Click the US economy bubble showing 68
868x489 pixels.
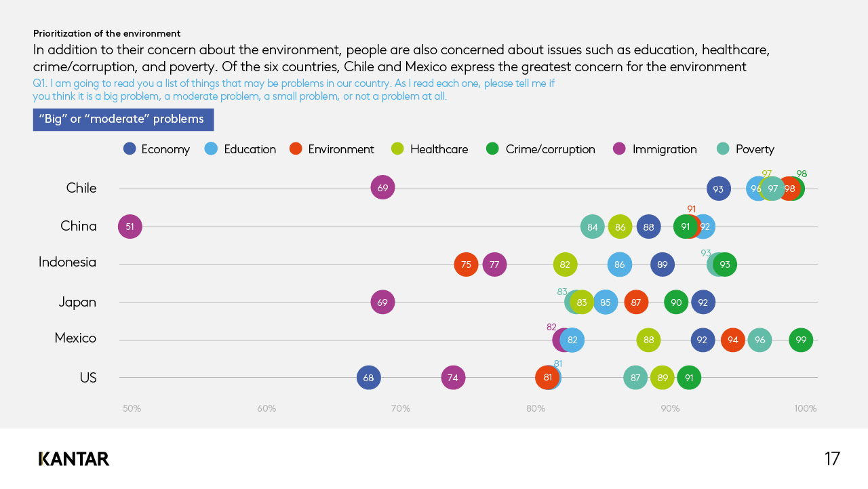369,378
